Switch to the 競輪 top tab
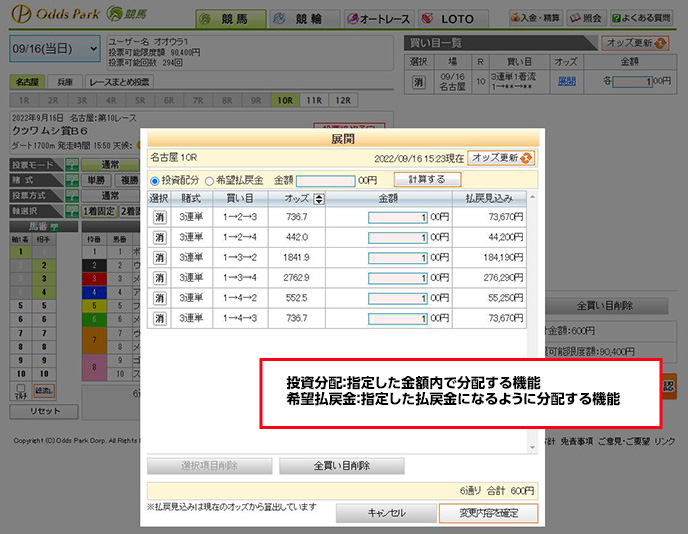The image size is (688, 534). [x=305, y=19]
